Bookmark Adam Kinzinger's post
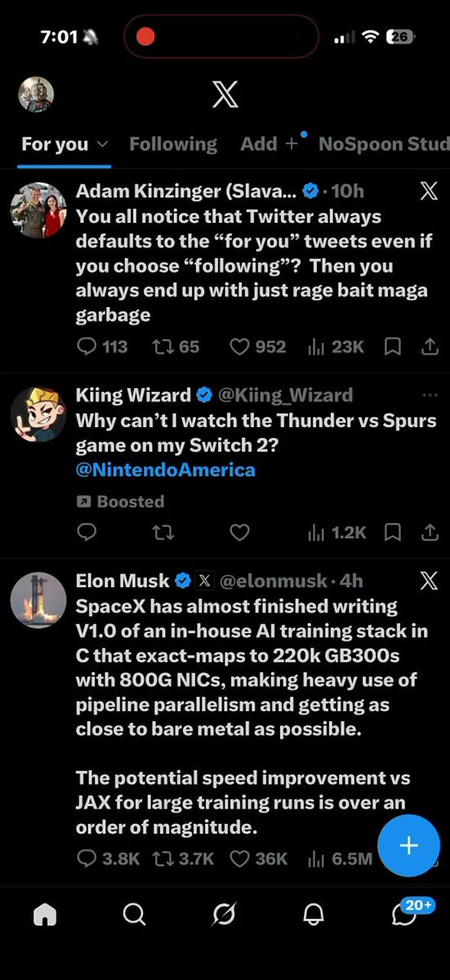 coord(393,346)
